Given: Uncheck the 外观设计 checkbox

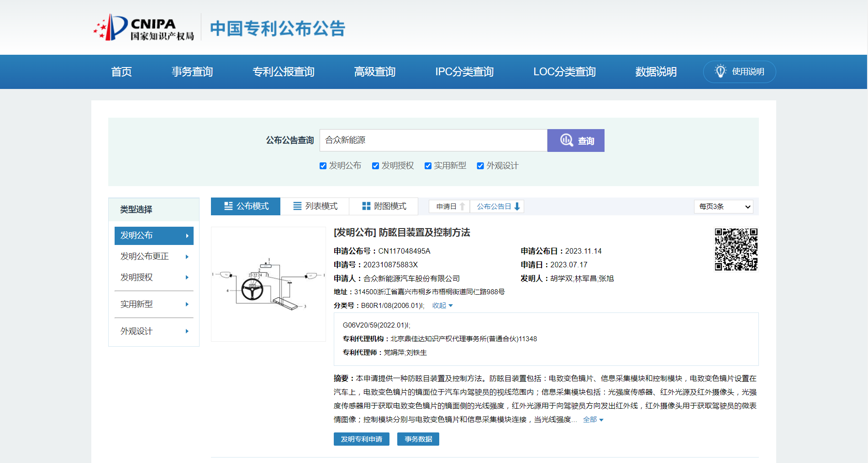Looking at the screenshot, I should [x=480, y=166].
